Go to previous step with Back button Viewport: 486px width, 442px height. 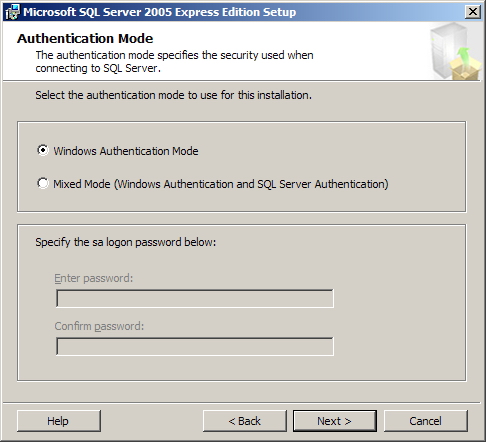coord(245,421)
